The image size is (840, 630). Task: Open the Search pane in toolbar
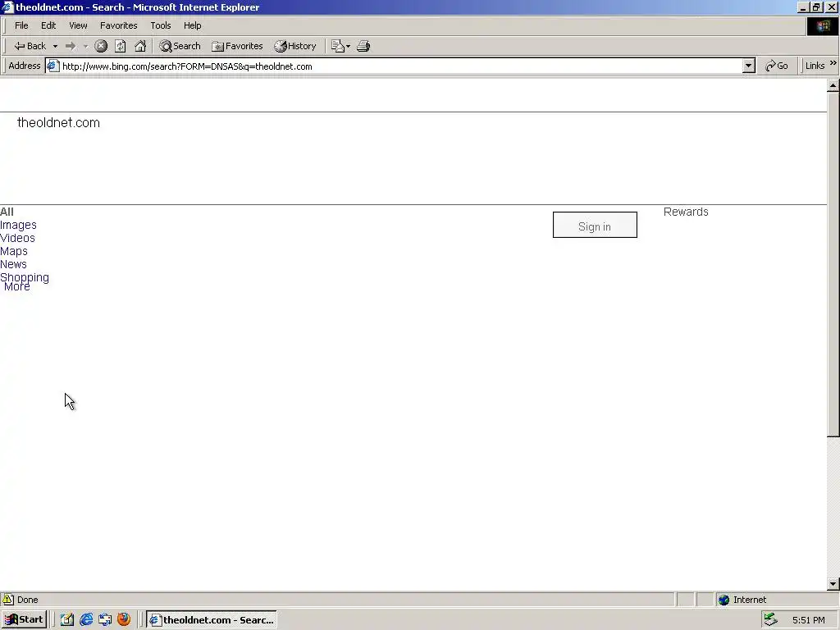(x=180, y=46)
